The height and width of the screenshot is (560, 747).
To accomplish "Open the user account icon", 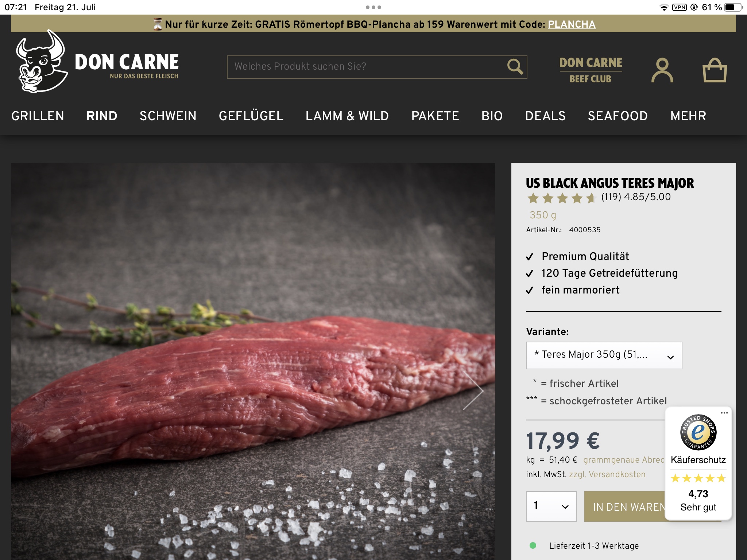I will click(662, 70).
